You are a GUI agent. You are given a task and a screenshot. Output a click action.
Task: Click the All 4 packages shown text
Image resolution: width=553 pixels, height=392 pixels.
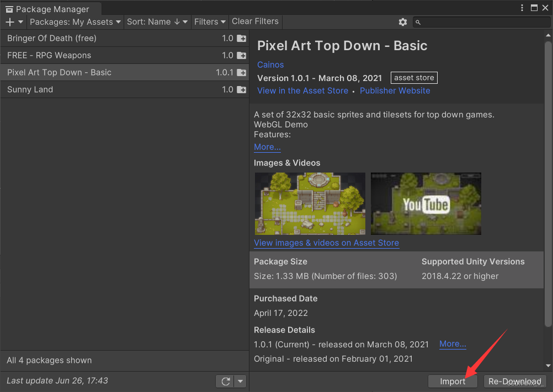tap(49, 361)
